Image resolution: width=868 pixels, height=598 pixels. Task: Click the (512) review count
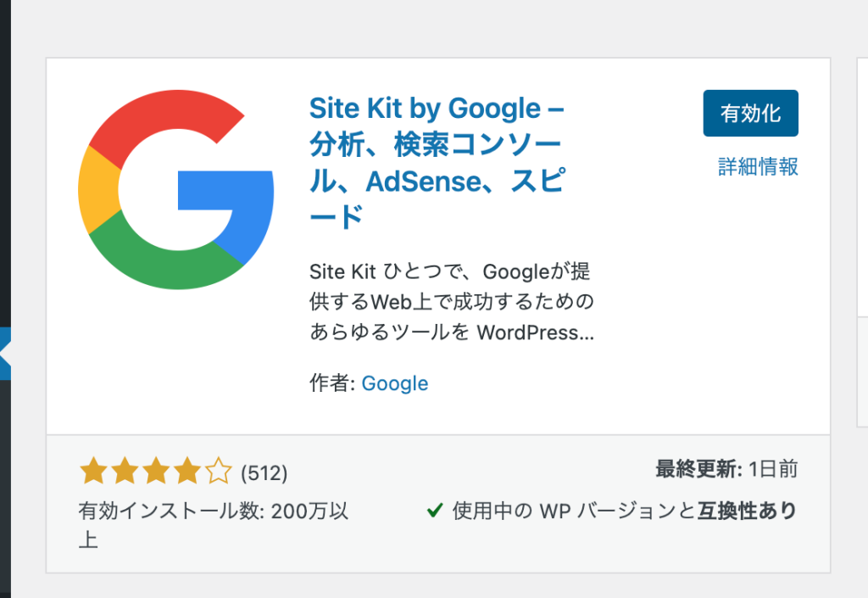point(264,472)
